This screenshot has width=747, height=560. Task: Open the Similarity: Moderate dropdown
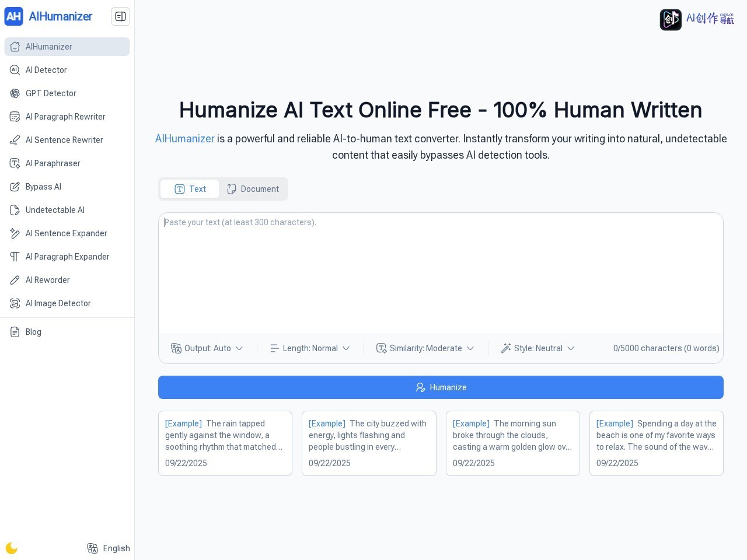pyautogui.click(x=425, y=348)
